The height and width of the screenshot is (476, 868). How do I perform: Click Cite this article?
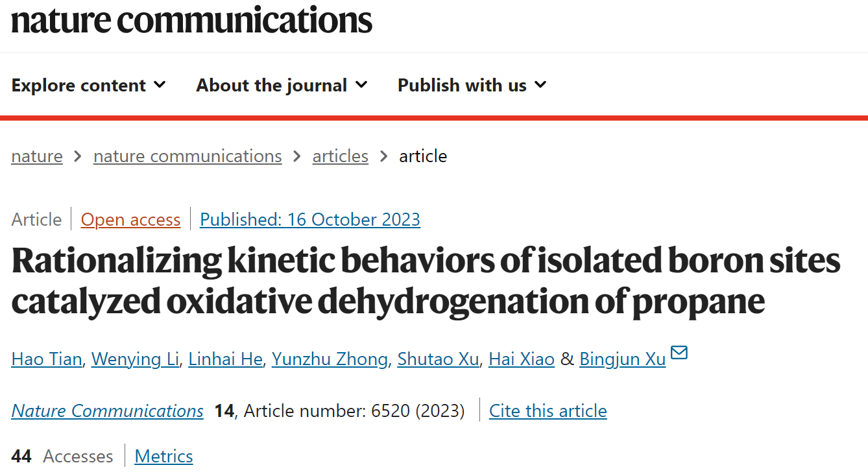click(548, 411)
